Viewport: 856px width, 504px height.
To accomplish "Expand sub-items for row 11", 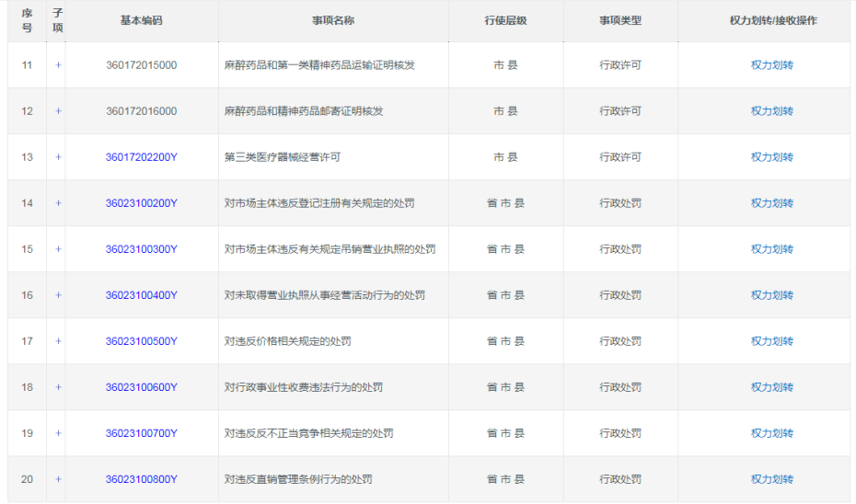I will (x=58, y=65).
